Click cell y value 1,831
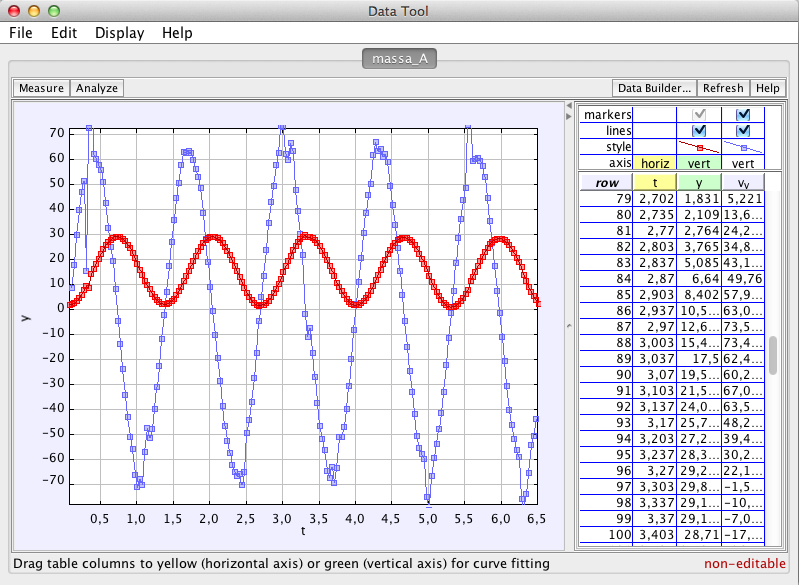The width and height of the screenshot is (799, 585). (x=699, y=199)
